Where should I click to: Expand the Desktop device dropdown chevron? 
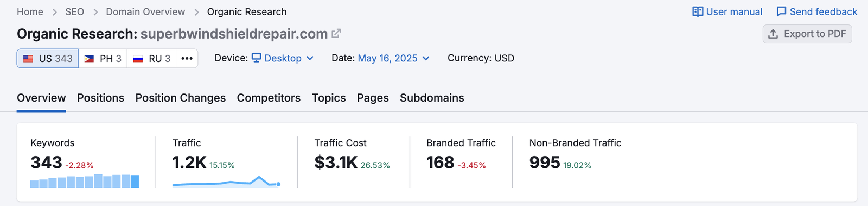[x=310, y=58]
